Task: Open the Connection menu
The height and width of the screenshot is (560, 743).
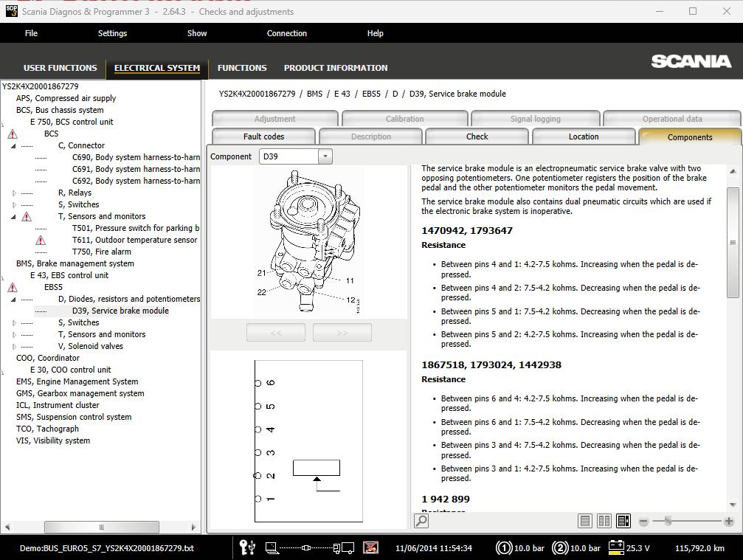Action: coord(287,33)
